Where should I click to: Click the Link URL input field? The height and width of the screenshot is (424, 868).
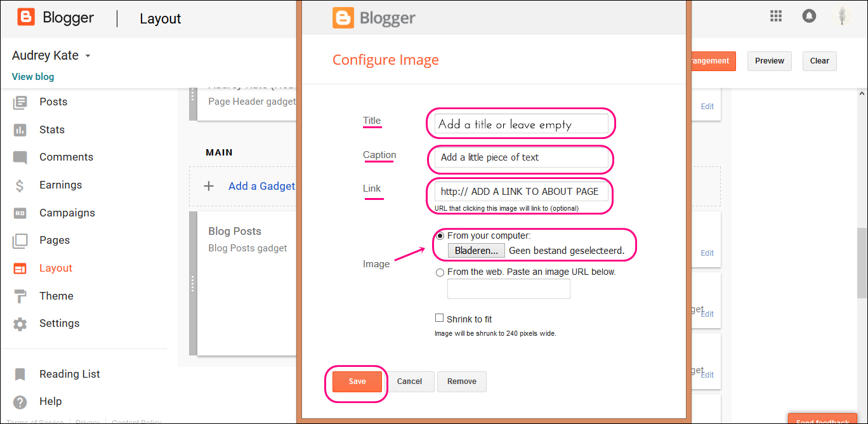(x=522, y=192)
